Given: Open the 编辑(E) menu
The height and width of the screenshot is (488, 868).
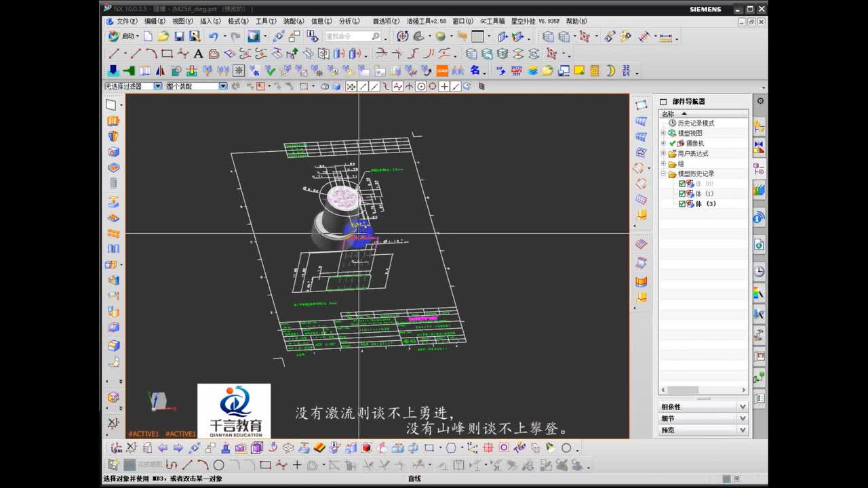Looking at the screenshot, I should click(155, 21).
